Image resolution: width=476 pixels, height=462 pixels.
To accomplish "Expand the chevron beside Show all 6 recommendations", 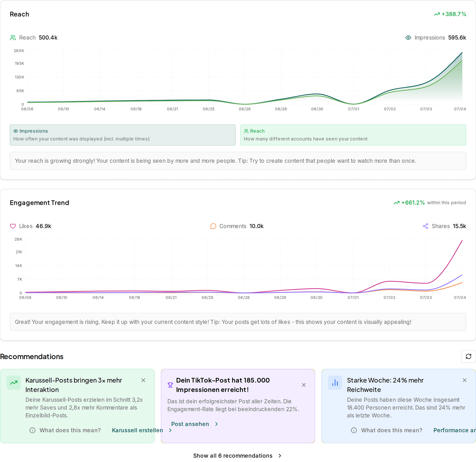I will click(280, 456).
